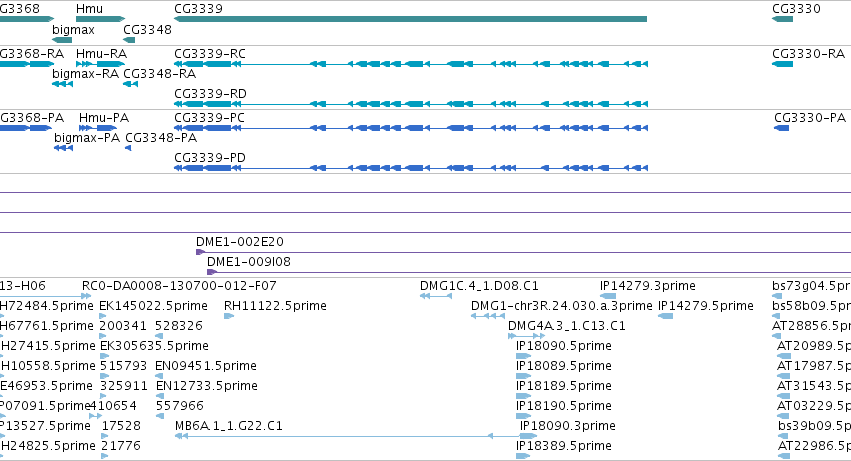The width and height of the screenshot is (851, 461).
Task: Click the '17528' label
Action: (x=121, y=426)
